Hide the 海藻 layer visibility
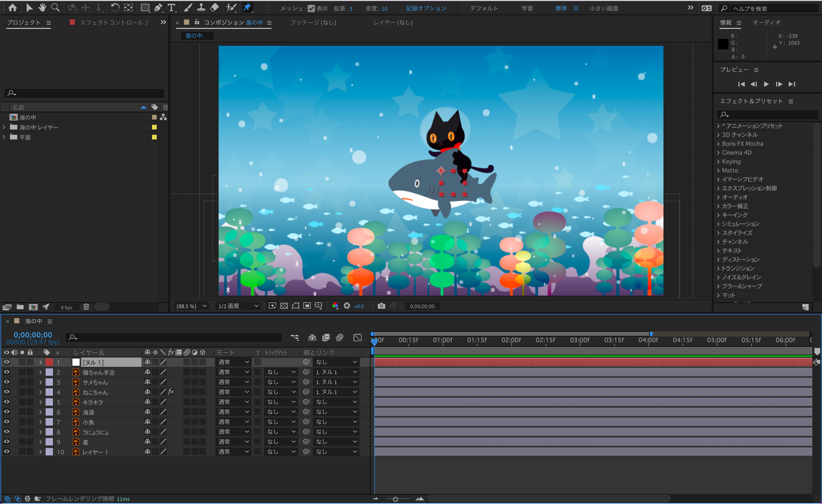Screen dimensions: 822x504 coord(6,412)
